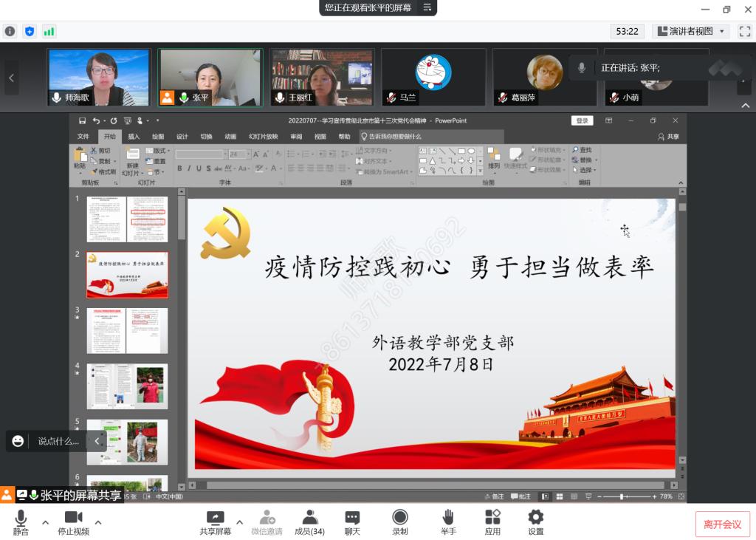Image resolution: width=756 pixels, height=540 pixels.
Task: Start recording with the 录制 icon
Action: [400, 518]
